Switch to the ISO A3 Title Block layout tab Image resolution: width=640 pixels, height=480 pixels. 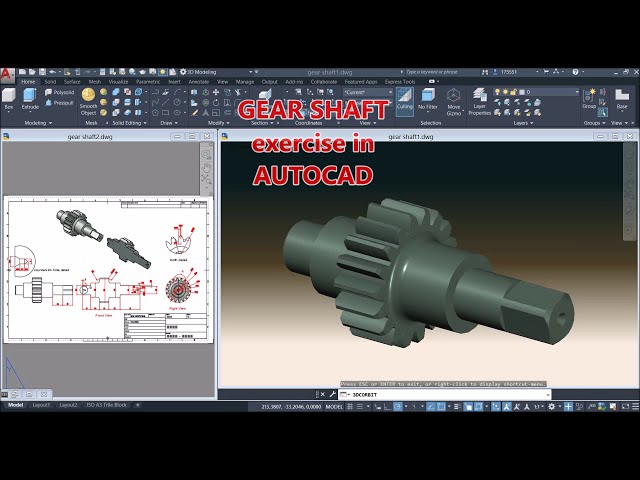[107, 405]
